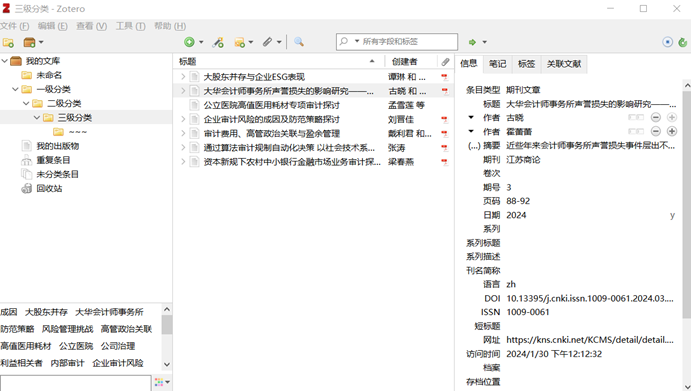This screenshot has height=391, width=691.
Task: Sort items by 标题 column header
Action: [x=279, y=62]
